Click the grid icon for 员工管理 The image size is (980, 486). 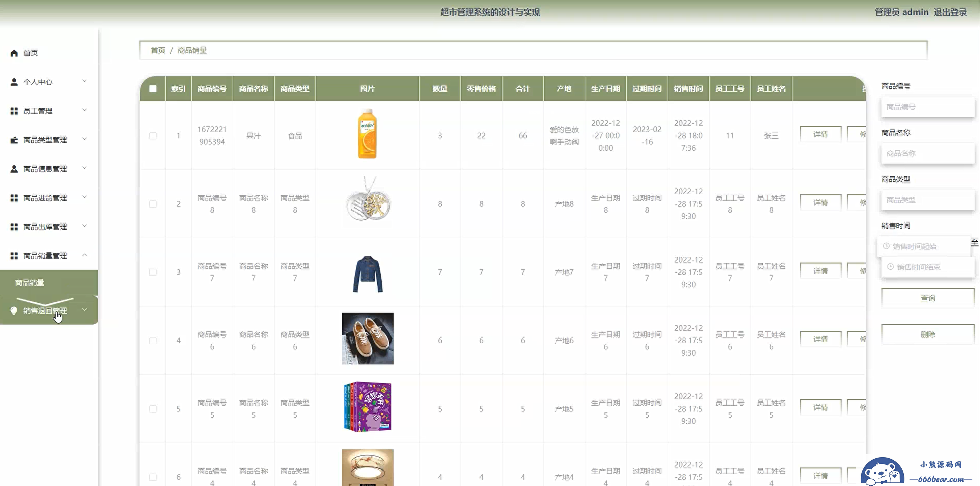click(14, 111)
